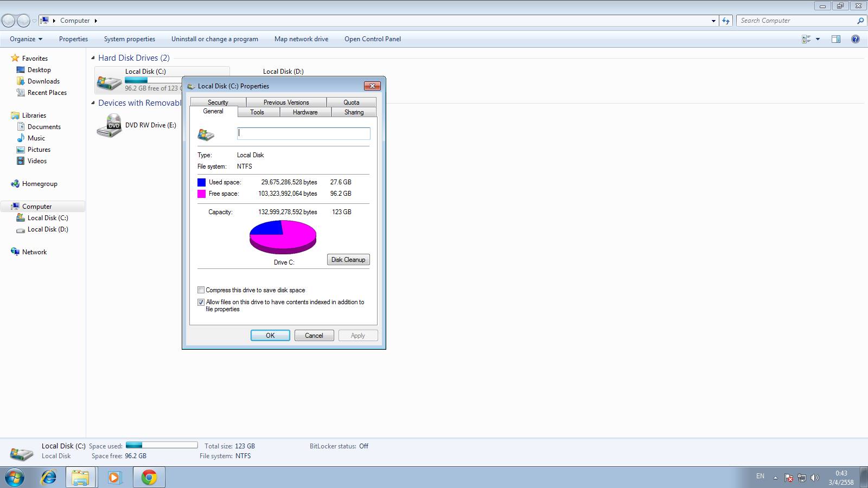Image resolution: width=868 pixels, height=488 pixels.
Task: Click Windows Explorer taskbar icon
Action: coord(80,478)
